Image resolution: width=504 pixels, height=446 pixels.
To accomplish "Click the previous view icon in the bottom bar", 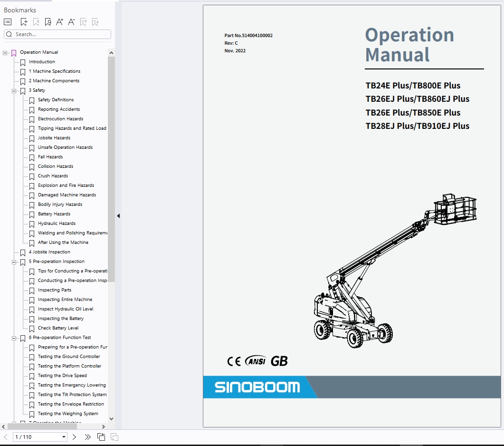I will pos(101,437).
